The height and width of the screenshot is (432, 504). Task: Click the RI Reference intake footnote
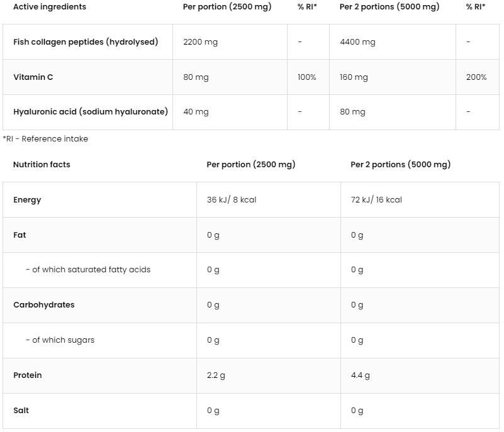(45, 139)
